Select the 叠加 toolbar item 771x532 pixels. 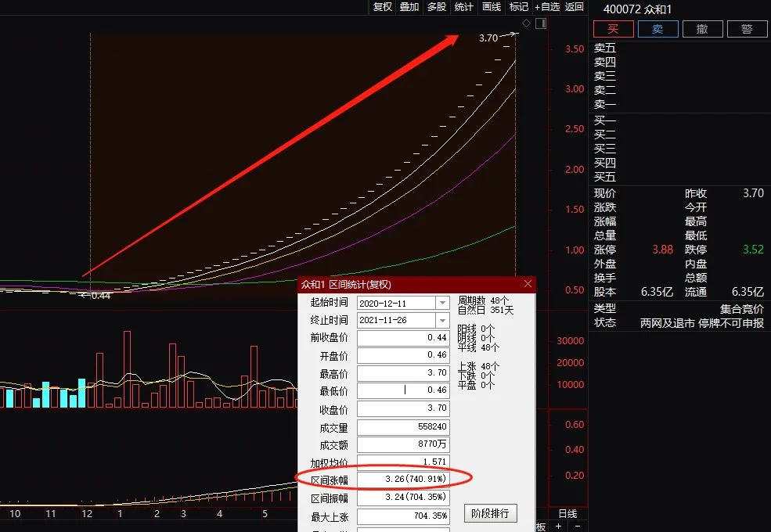point(409,7)
